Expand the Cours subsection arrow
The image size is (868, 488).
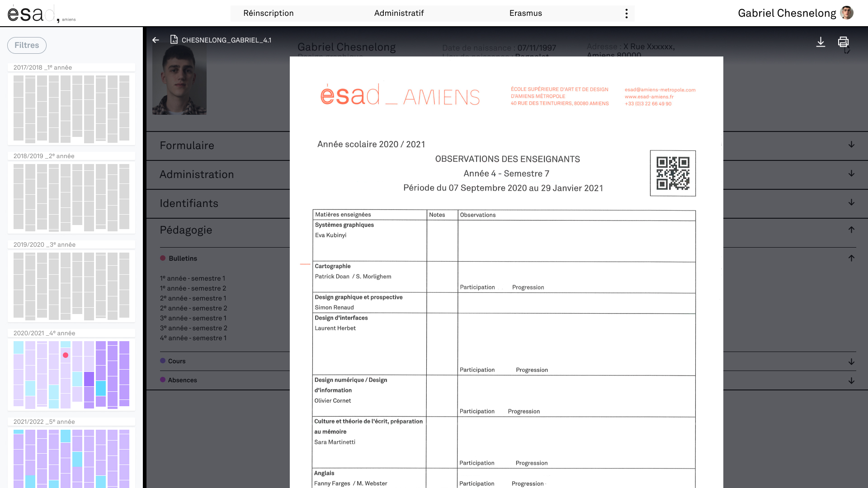[x=851, y=362]
